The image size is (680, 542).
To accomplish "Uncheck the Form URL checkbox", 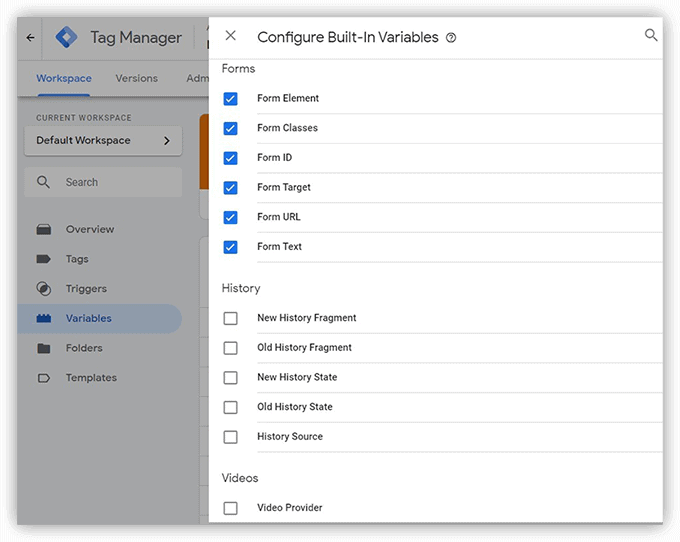I will (x=231, y=217).
